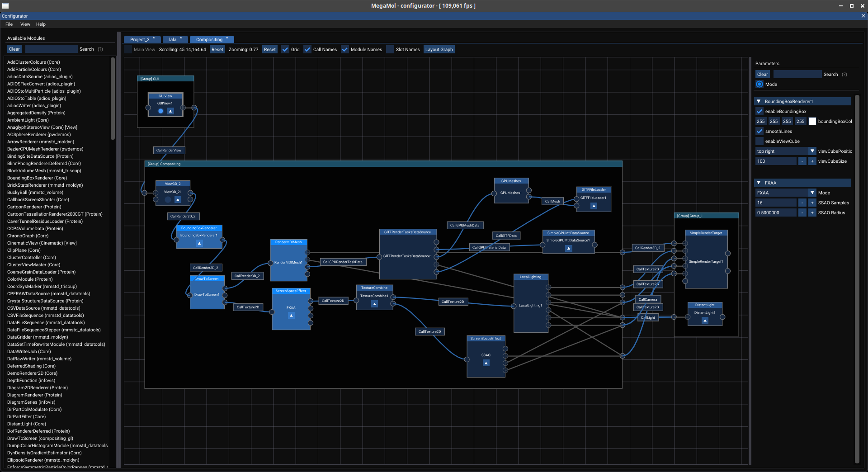
Task: Click the Reset button next to Zooming
Action: tap(270, 50)
